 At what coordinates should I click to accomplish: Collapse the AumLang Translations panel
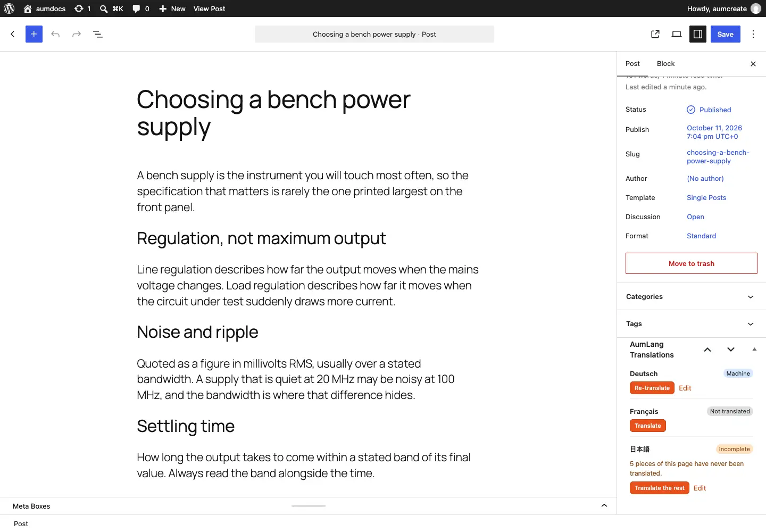pyautogui.click(x=754, y=350)
